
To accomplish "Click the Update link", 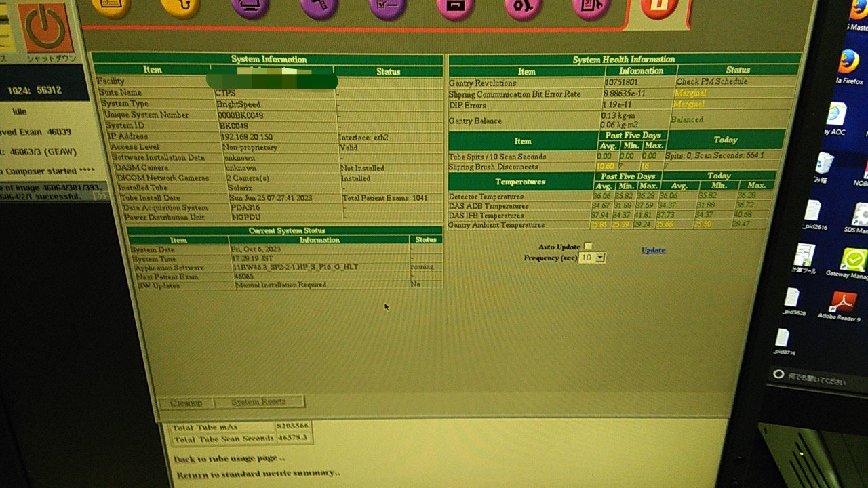I will pyautogui.click(x=653, y=250).
